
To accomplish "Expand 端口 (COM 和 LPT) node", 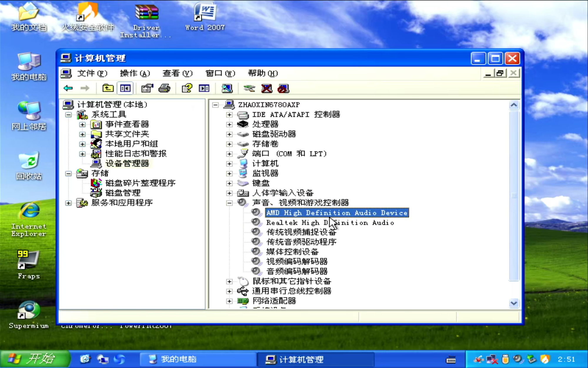I will [229, 154].
